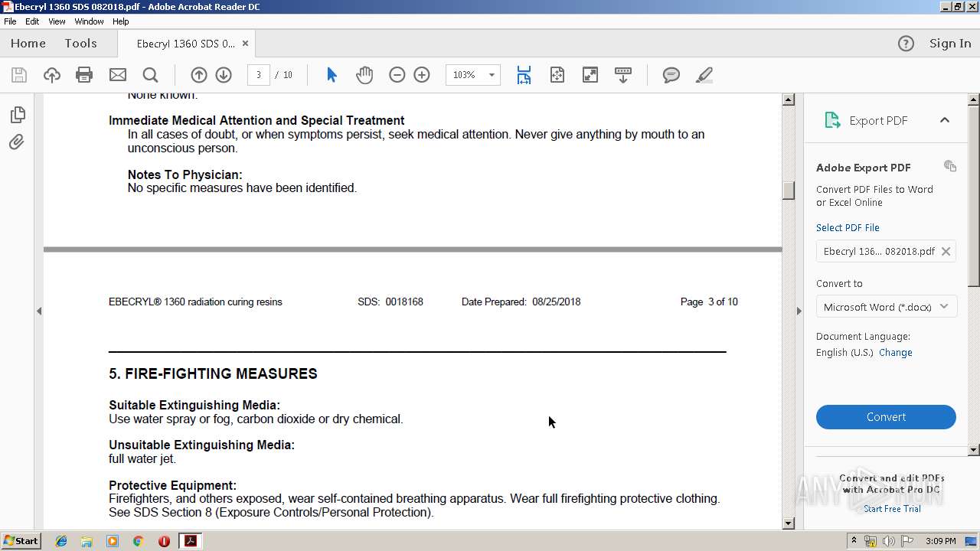This screenshot has height=551, width=980.
Task: Click the Select PDF File link
Action: point(848,227)
